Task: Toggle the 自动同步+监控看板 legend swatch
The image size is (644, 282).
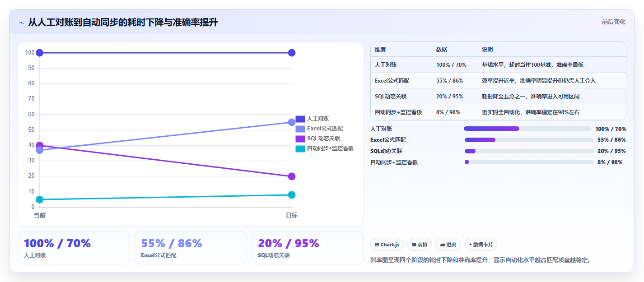Action: tap(300, 148)
